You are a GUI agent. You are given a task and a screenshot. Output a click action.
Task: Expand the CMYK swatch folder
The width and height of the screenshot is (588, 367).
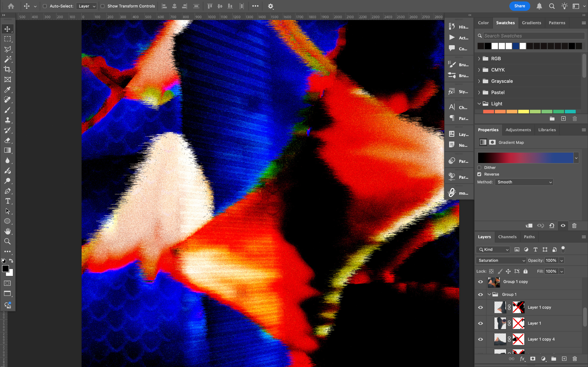(479, 70)
